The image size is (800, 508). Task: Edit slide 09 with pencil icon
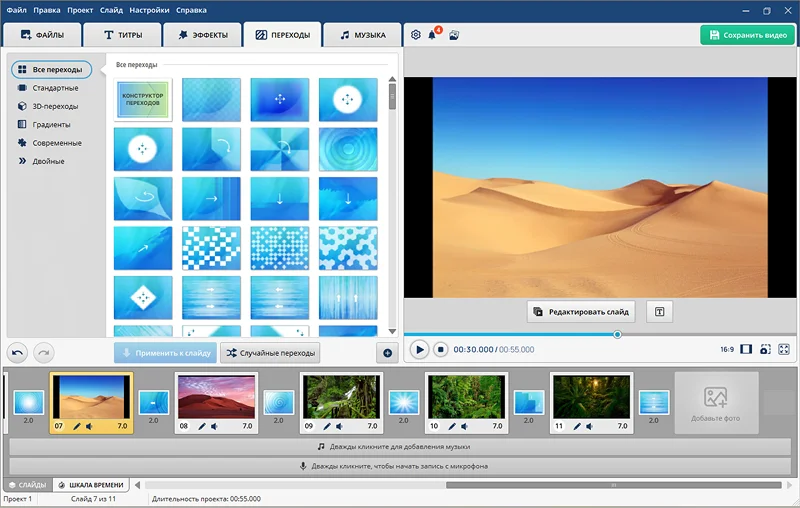tap(327, 426)
